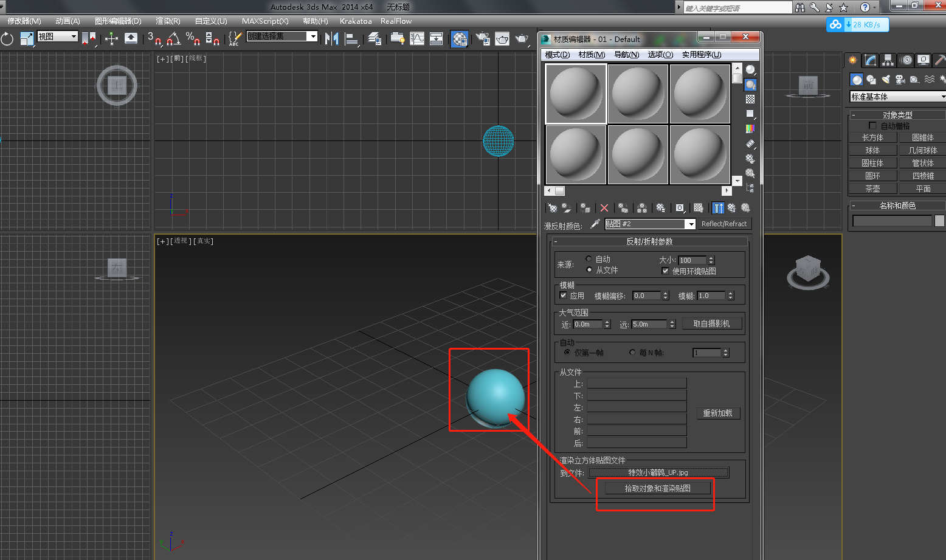The width and height of the screenshot is (946, 560).
Task: Select 从文件 source radio button
Action: click(589, 270)
